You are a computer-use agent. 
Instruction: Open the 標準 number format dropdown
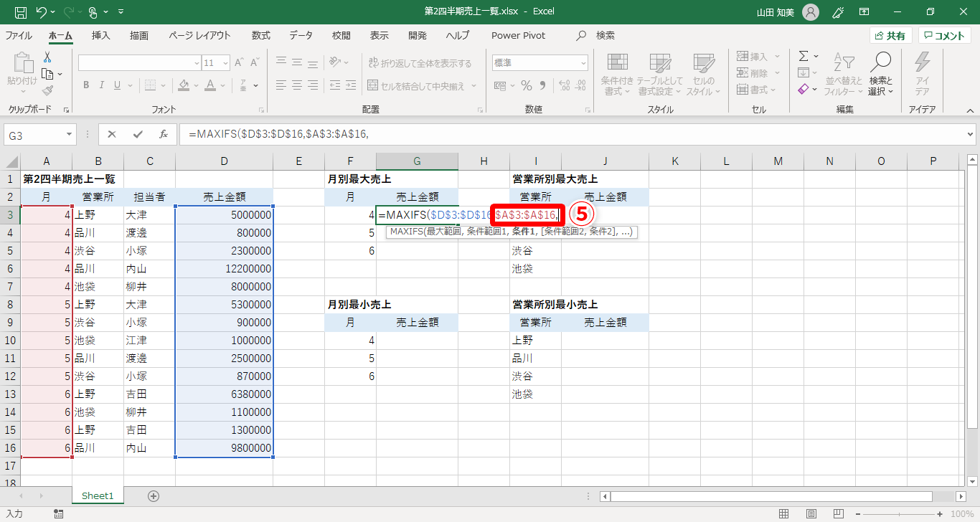click(x=583, y=63)
